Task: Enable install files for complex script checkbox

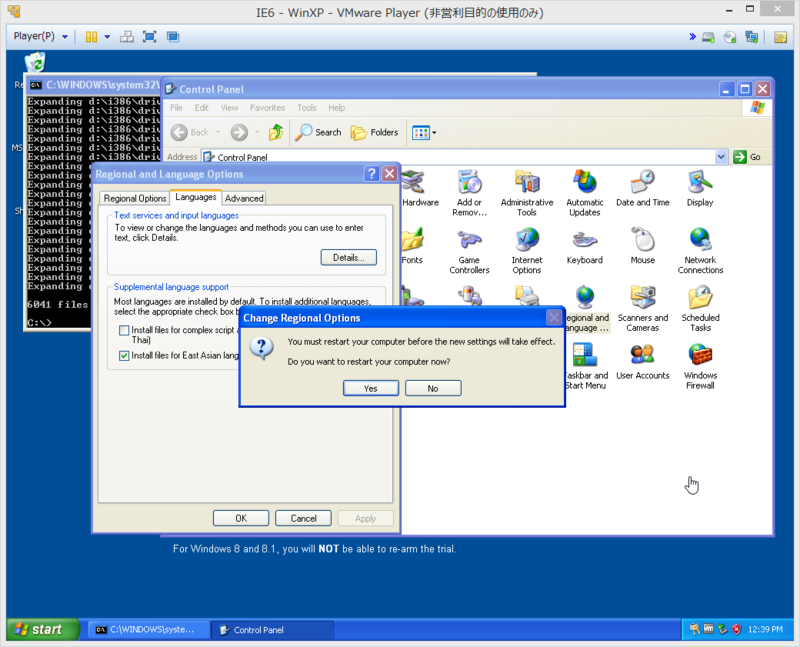Action: click(x=124, y=330)
